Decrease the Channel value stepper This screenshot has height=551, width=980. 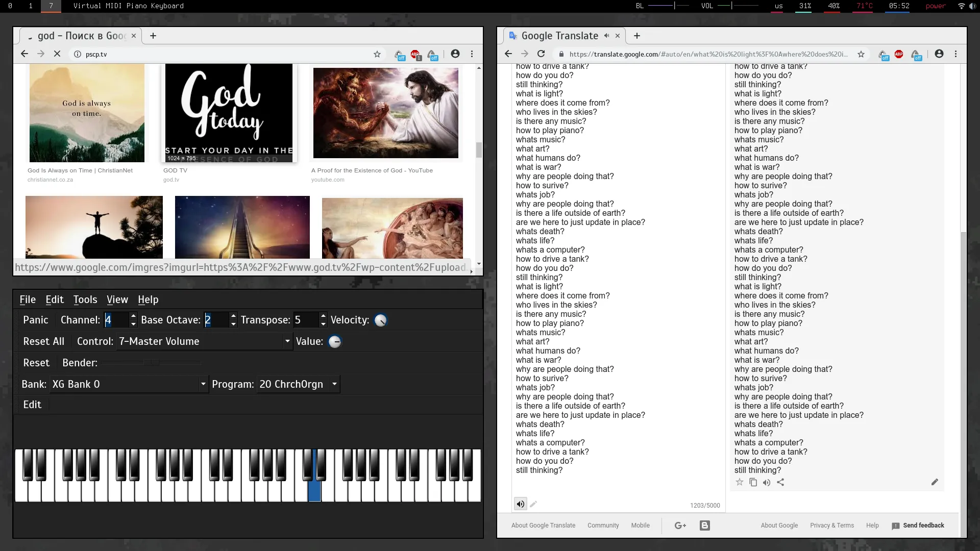point(133,324)
